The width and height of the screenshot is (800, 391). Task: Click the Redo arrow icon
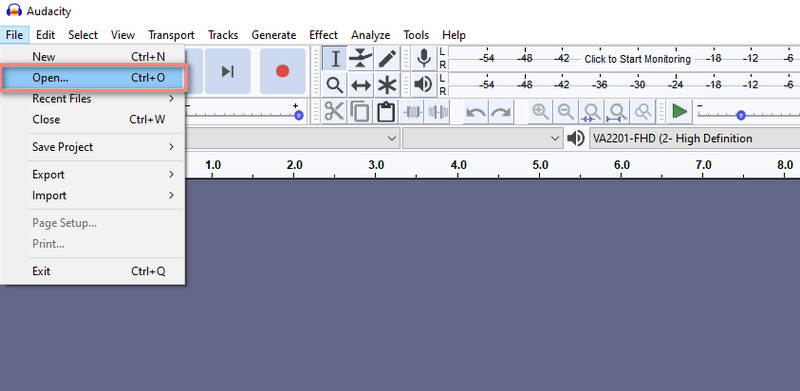[502, 111]
